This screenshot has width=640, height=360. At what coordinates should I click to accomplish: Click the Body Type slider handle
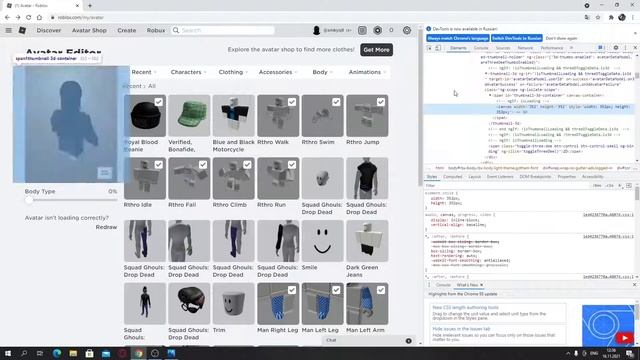(x=29, y=200)
